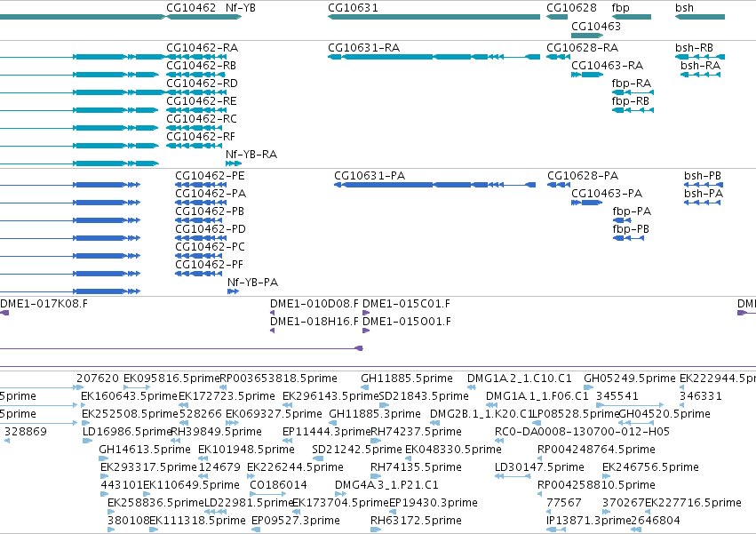Select protein CG10462-PE
This screenshot has width=756, height=534.
(210, 176)
